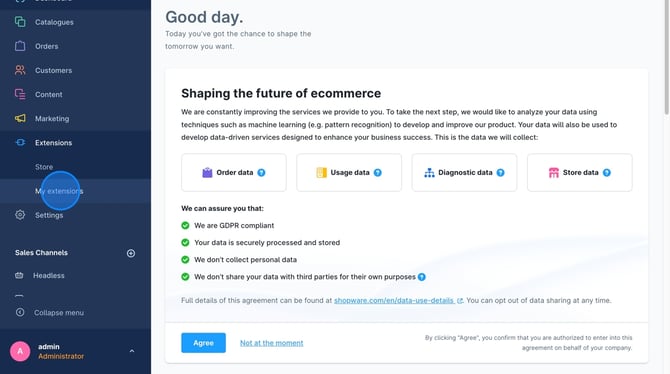Click the Settings gear icon
Screen dimensions: 670x374
click(x=20, y=215)
